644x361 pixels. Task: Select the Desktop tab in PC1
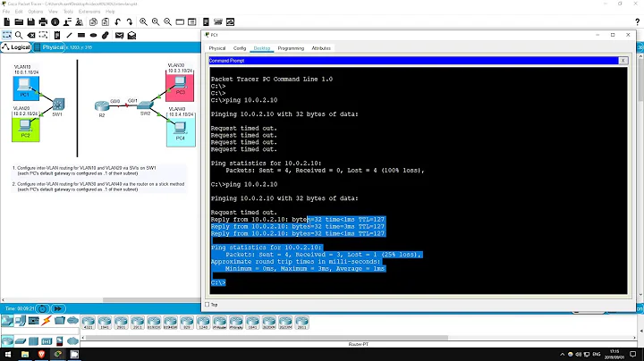point(262,48)
